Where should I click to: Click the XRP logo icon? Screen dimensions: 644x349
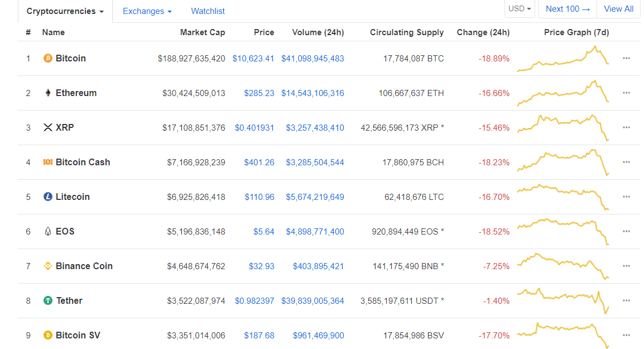point(47,127)
